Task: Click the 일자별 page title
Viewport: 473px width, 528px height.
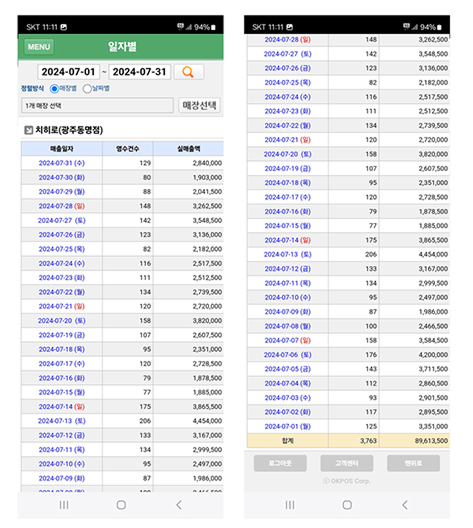Action: [x=122, y=46]
